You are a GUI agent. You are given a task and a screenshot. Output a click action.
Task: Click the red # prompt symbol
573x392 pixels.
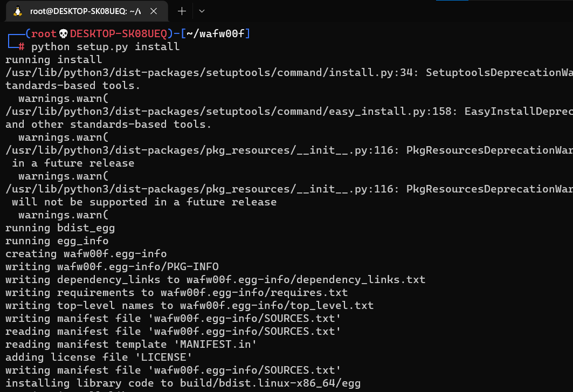22,47
